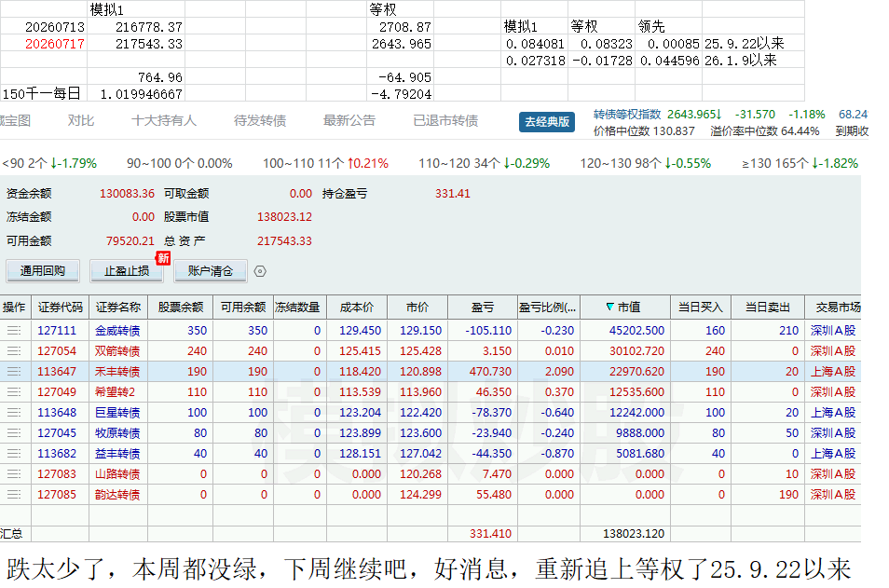Click the 价格中位数 130.837 text
The width and height of the screenshot is (889, 588).
pos(644,131)
